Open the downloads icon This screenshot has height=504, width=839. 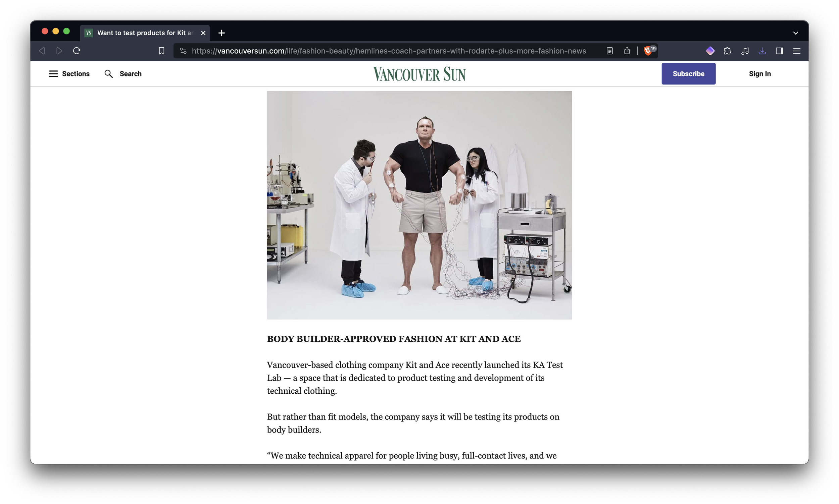(762, 51)
